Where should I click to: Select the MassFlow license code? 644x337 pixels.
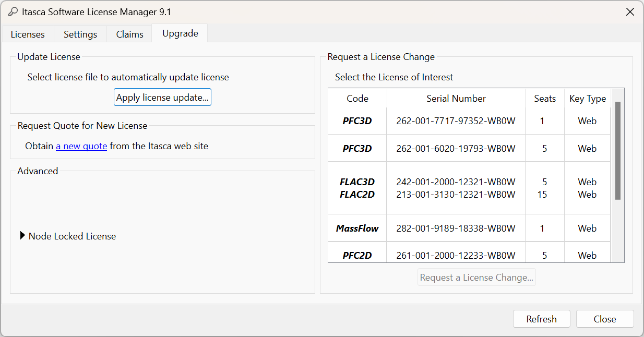coord(357,228)
